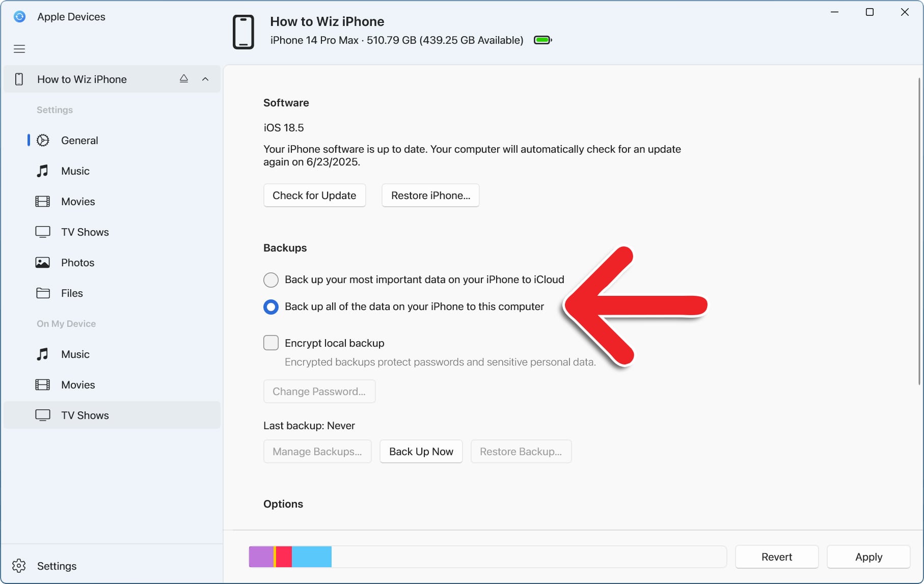The image size is (924, 584).
Task: Select backup to iCloud option
Action: (x=270, y=280)
